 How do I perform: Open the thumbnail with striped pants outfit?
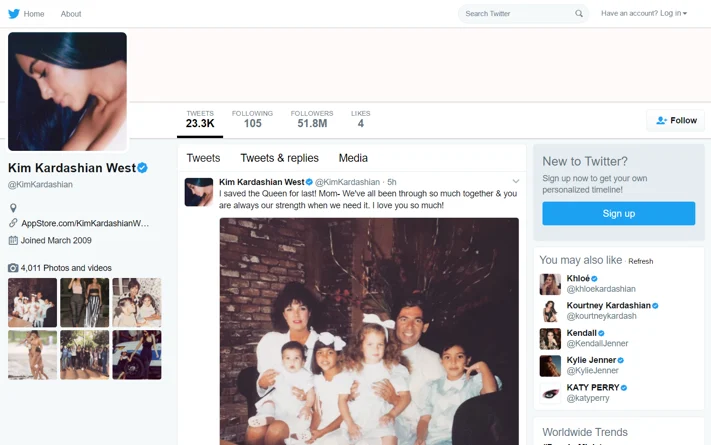85,303
